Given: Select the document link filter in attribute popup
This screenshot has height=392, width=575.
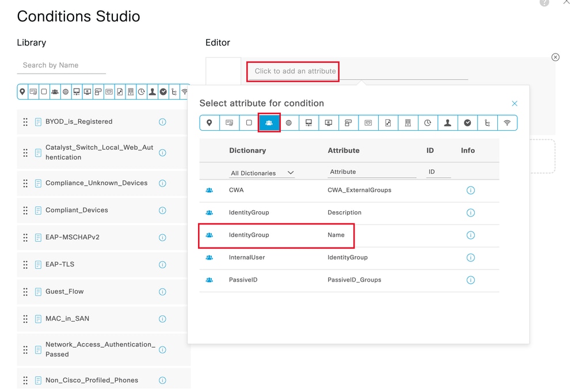Looking at the screenshot, I should pyautogui.click(x=388, y=123).
